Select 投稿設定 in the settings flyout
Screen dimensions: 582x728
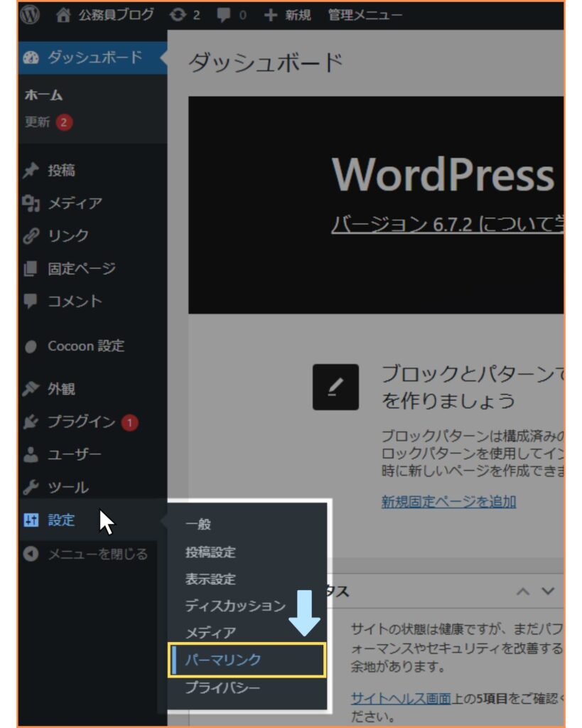click(211, 552)
